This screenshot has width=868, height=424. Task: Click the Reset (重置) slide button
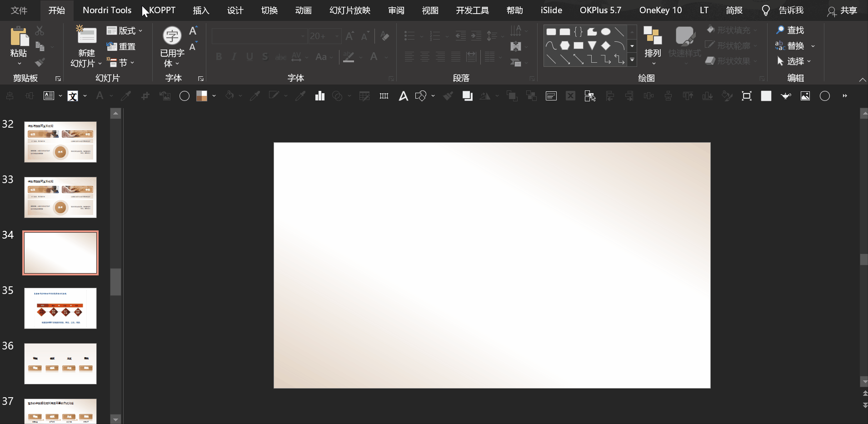121,46
